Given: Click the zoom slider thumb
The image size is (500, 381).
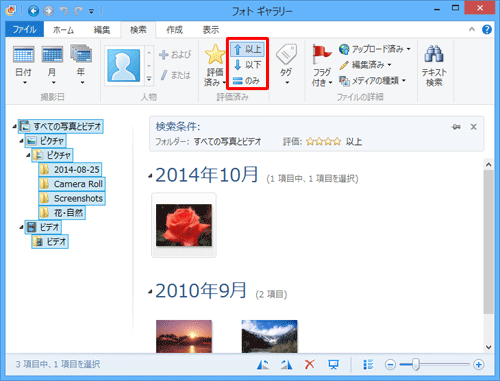Looking at the screenshot, I should tap(415, 364).
